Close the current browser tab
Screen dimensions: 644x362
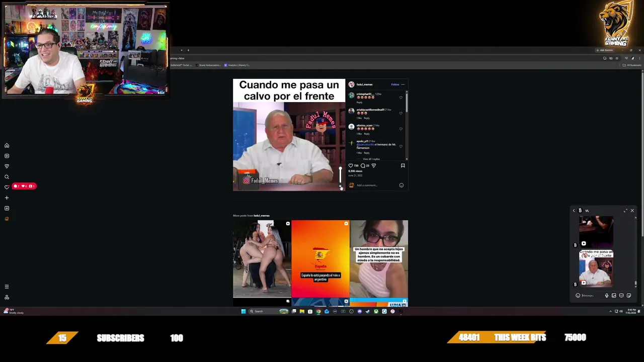click(x=182, y=50)
